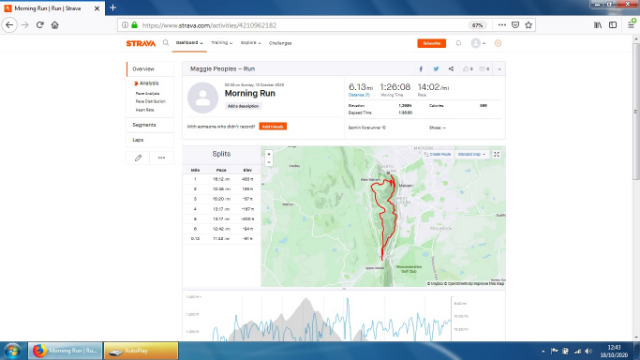Zoom out on the map minus button

[x=269, y=162]
